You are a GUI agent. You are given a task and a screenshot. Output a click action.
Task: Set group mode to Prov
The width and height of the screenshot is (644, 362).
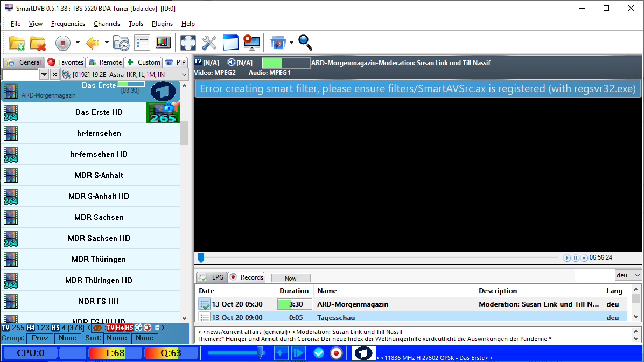click(40, 338)
